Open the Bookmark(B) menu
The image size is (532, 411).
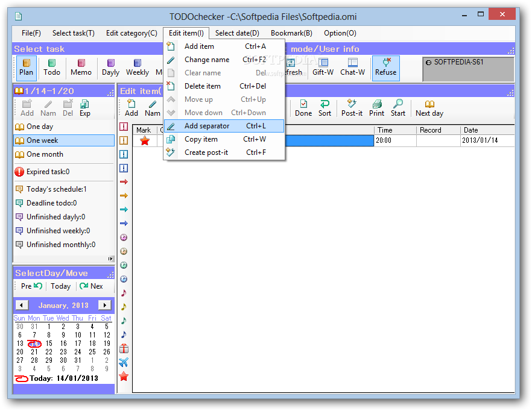(x=291, y=33)
